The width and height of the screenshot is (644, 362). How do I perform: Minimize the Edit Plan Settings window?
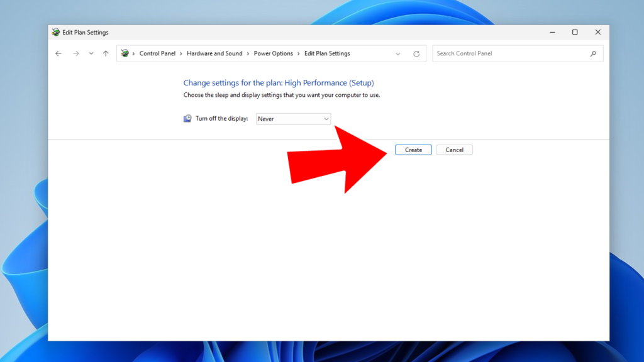click(552, 32)
